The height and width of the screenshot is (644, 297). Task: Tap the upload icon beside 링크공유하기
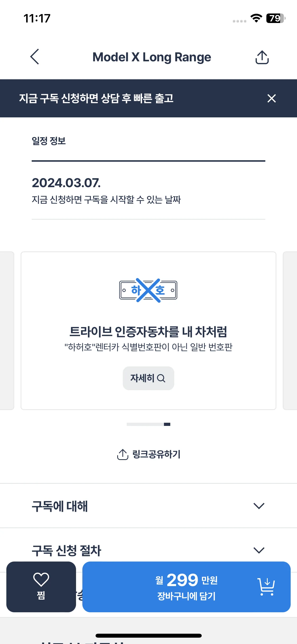[x=122, y=454]
